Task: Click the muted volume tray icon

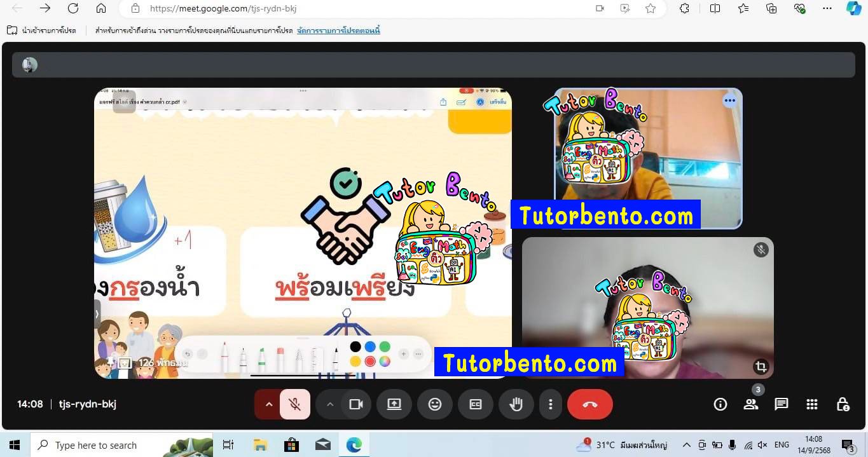Action: 762,445
